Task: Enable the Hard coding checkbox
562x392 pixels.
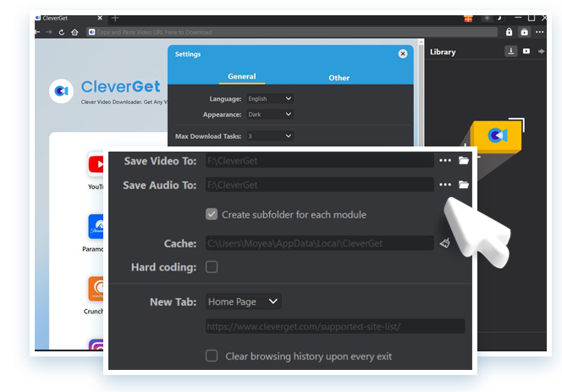Action: point(212,267)
